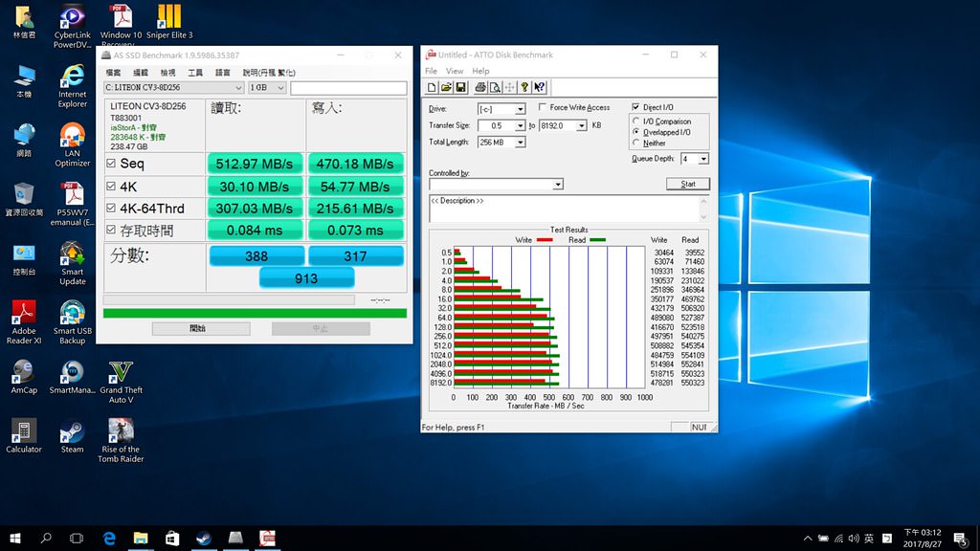
Task: Toggle the Direct I/O checkbox
Action: point(636,107)
